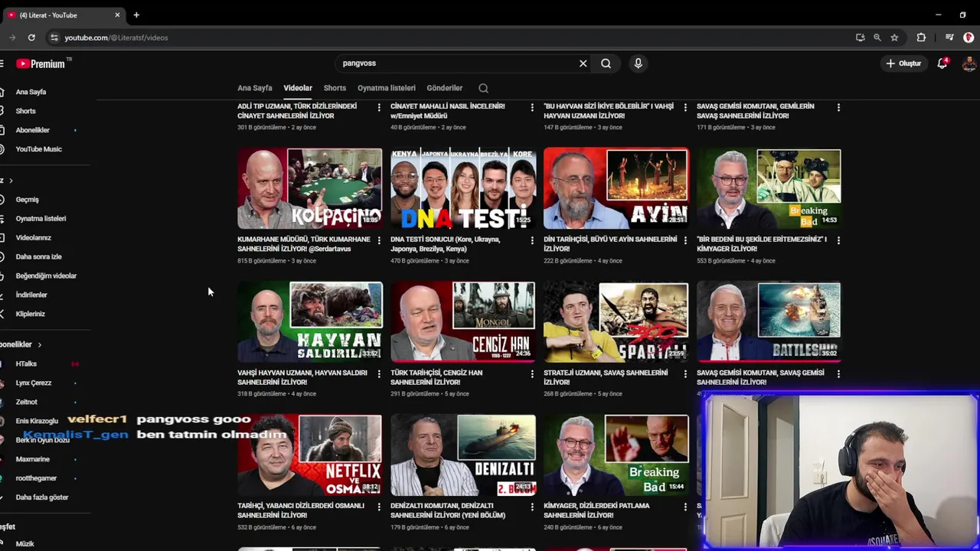Open more options for DNA TESTİ SONUCU video
Screen dimensions: 980x551
(532, 240)
